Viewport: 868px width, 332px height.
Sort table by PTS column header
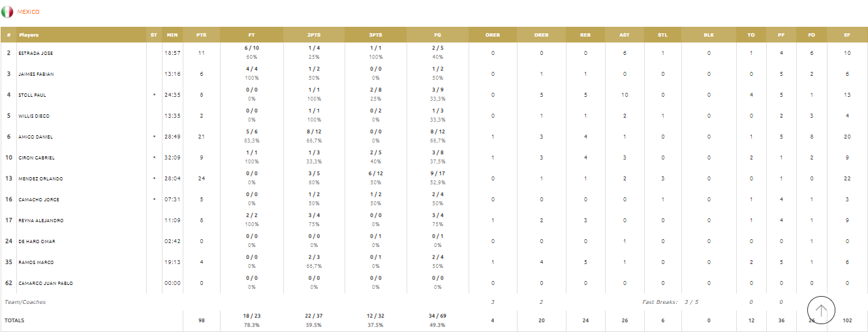tap(202, 35)
